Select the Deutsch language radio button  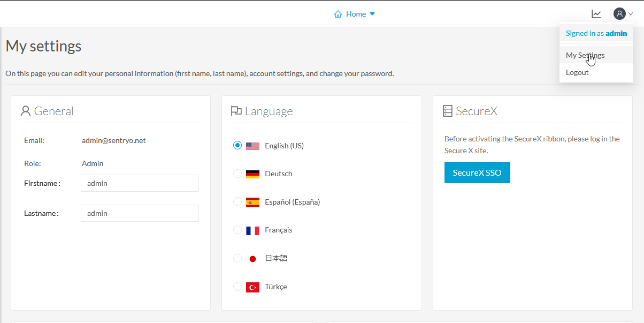(237, 174)
